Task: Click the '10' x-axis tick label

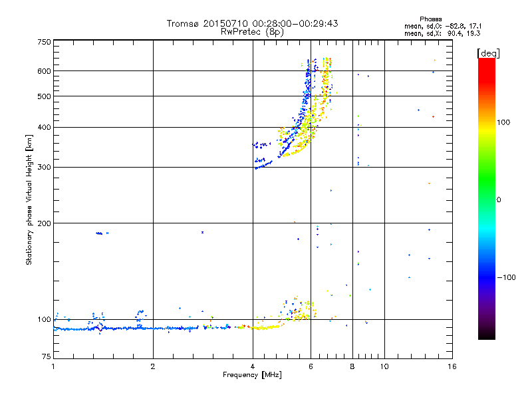Action: pos(384,366)
